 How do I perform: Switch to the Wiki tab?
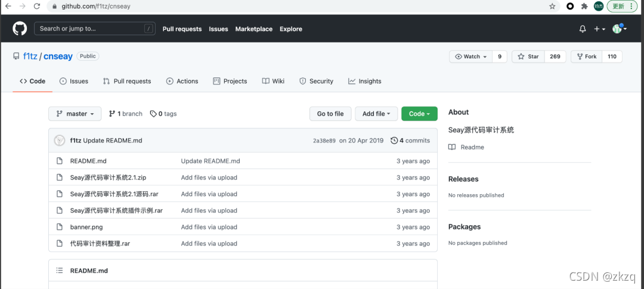coord(273,81)
